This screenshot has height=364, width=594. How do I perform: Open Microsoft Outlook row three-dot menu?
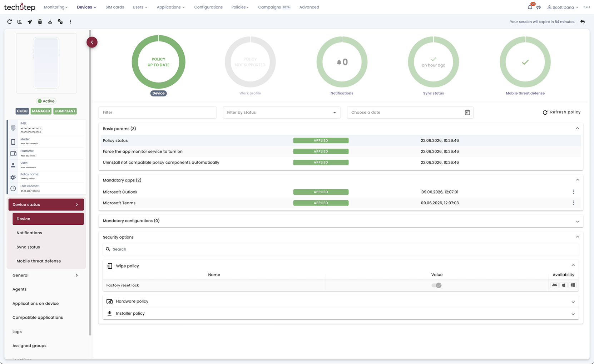(x=574, y=192)
